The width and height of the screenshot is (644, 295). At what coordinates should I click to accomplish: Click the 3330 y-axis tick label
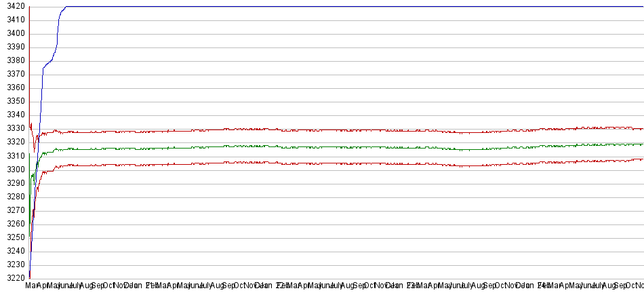pyautogui.click(x=13, y=128)
